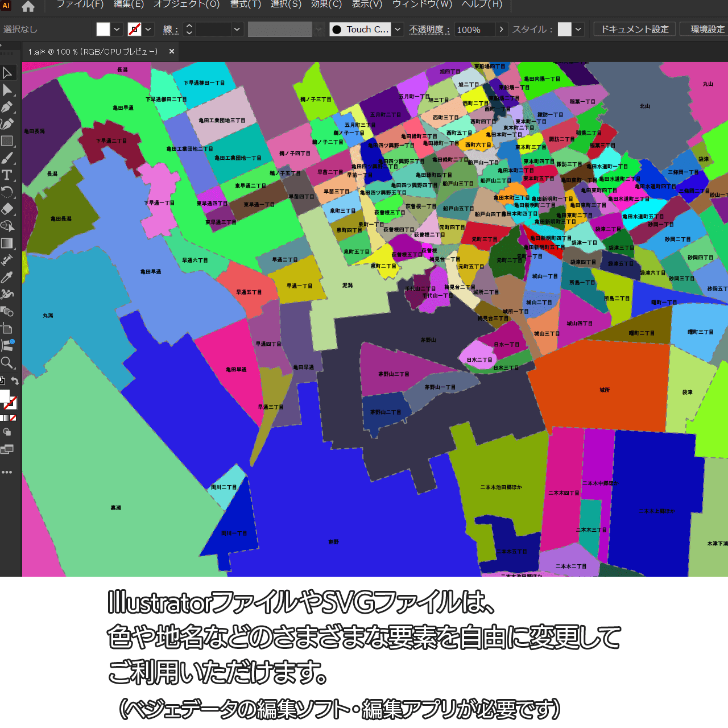Click the ドキュメント設定 button

pyautogui.click(x=635, y=30)
